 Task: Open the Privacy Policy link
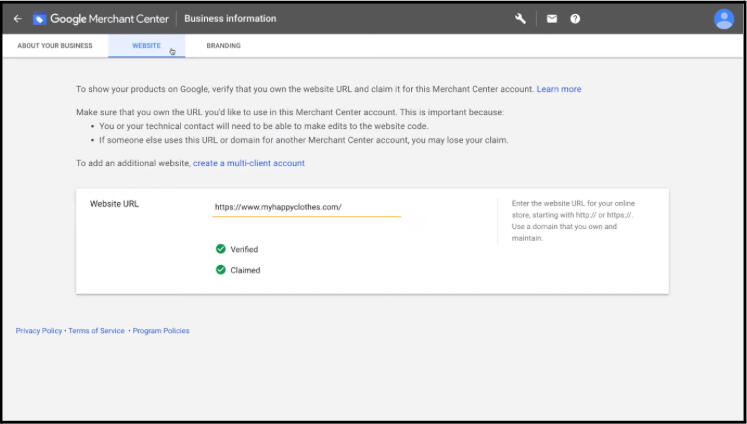pyautogui.click(x=39, y=331)
